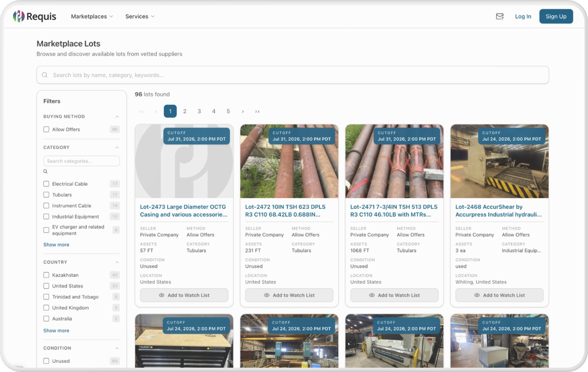Go to page 5
Viewport: 588px width, 372px height.
tap(228, 111)
